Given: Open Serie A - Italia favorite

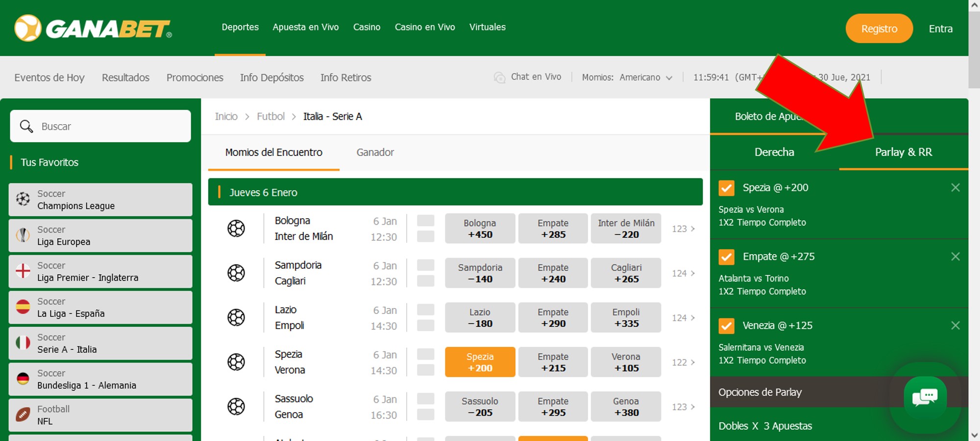Looking at the screenshot, I should (100, 343).
